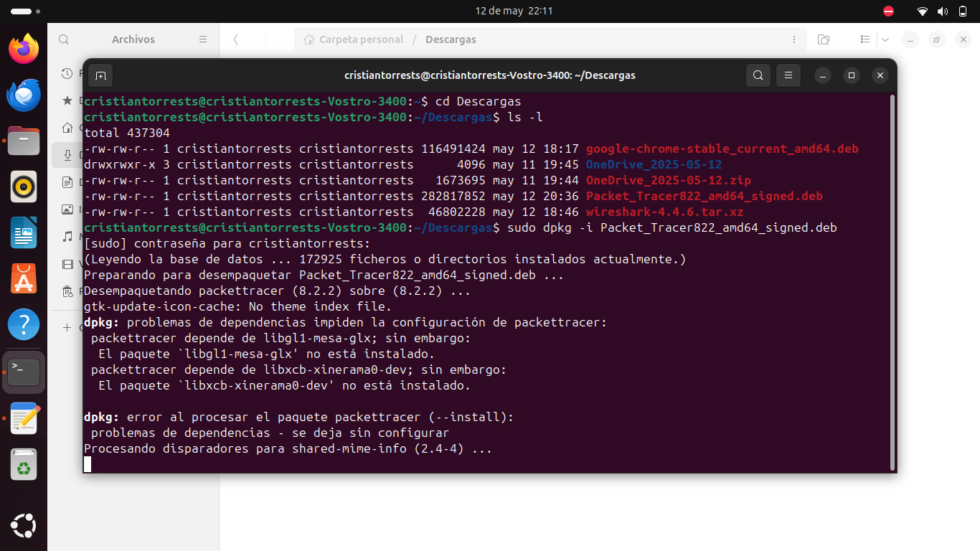Click the power indicator in the top bar
Viewport: 980px width, 551px height.
tap(961, 11)
